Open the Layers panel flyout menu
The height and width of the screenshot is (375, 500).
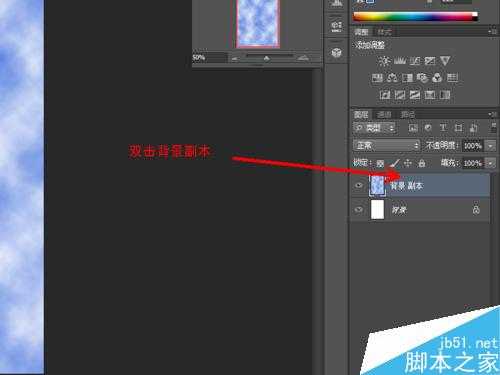[x=493, y=114]
